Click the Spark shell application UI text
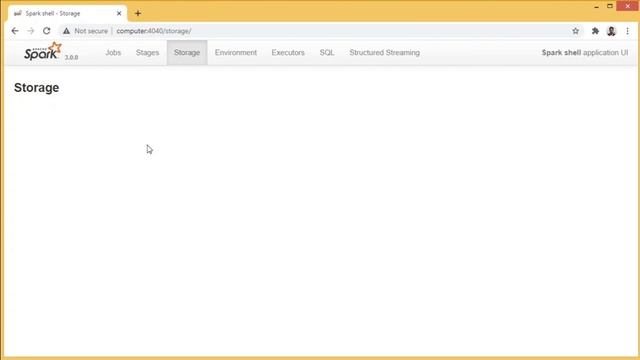Image resolution: width=640 pixels, height=360 pixels. [585, 53]
